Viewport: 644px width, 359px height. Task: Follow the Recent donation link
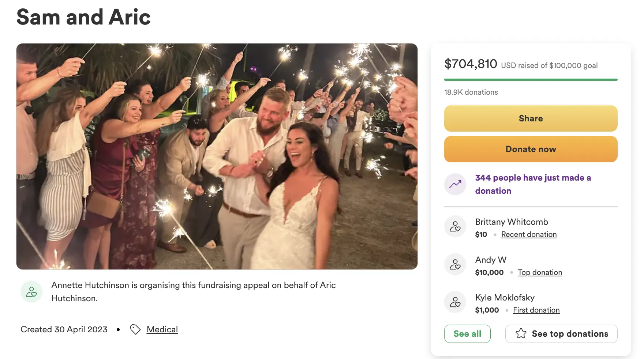click(x=529, y=235)
